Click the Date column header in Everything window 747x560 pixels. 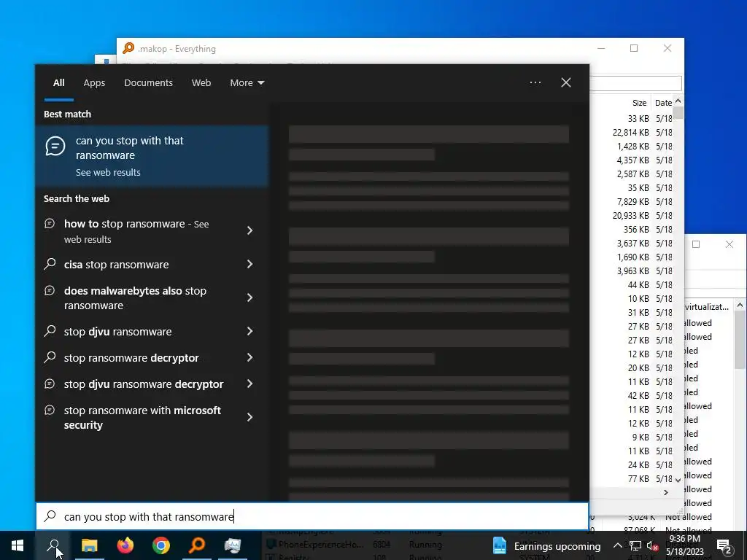662,103
